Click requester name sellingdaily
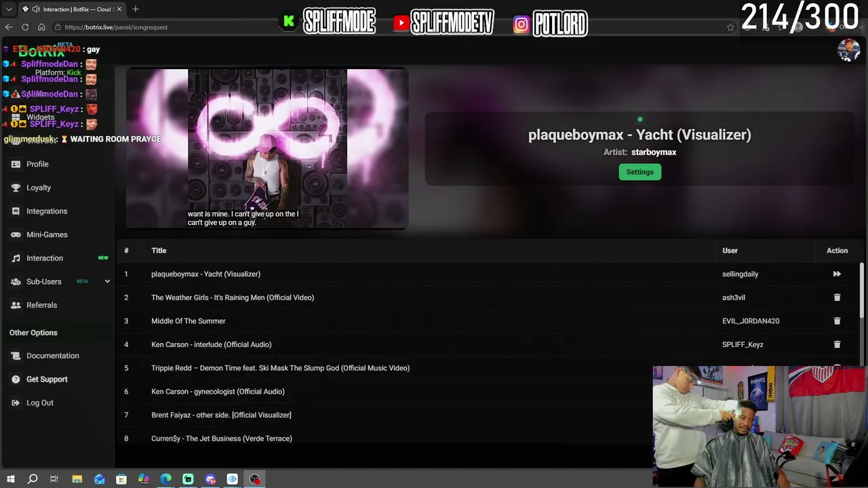The width and height of the screenshot is (868, 488). [741, 274]
